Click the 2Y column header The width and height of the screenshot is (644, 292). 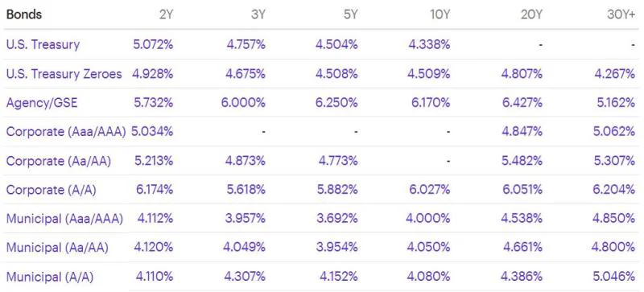(x=166, y=14)
